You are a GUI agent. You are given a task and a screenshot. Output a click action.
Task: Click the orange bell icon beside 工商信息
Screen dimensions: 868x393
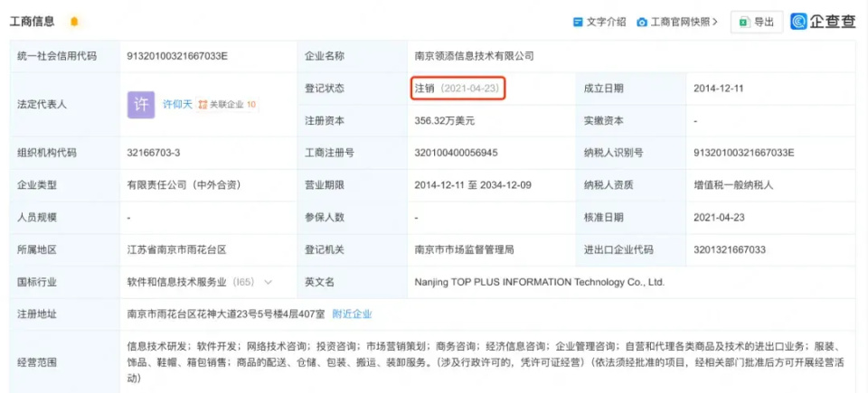coord(74,22)
